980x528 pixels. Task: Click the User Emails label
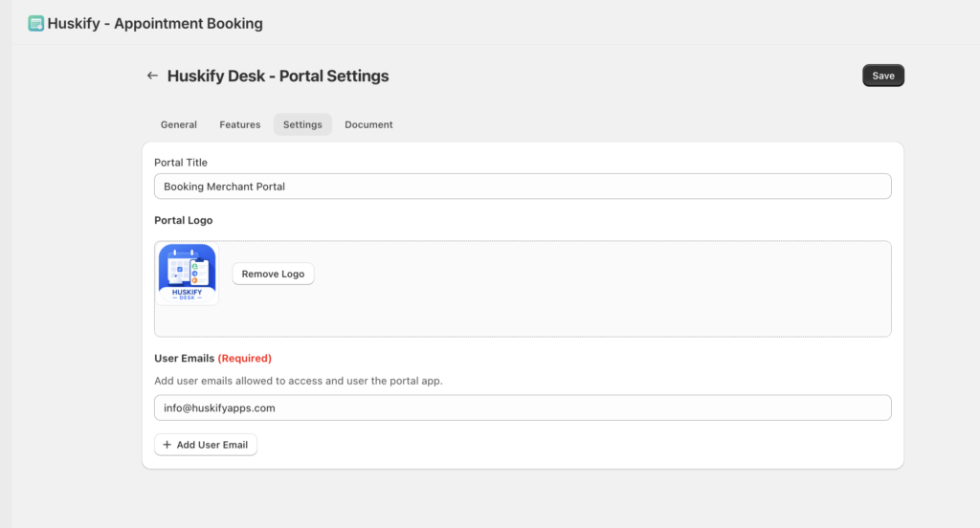(185, 358)
